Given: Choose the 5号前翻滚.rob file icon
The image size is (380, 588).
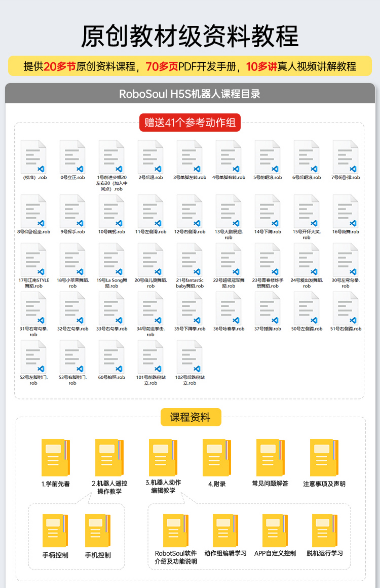Looking at the screenshot, I should tap(267, 157).
